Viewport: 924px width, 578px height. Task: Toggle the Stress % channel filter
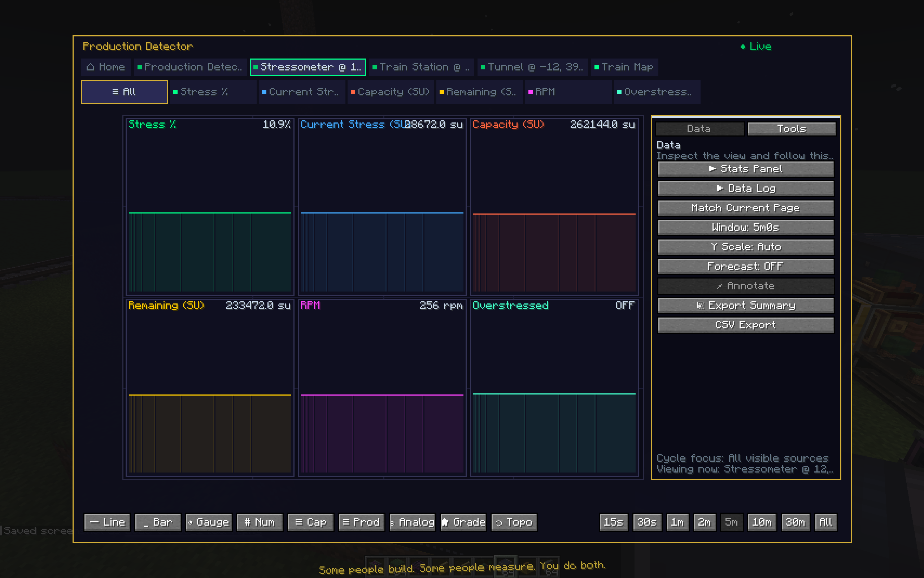click(213, 92)
